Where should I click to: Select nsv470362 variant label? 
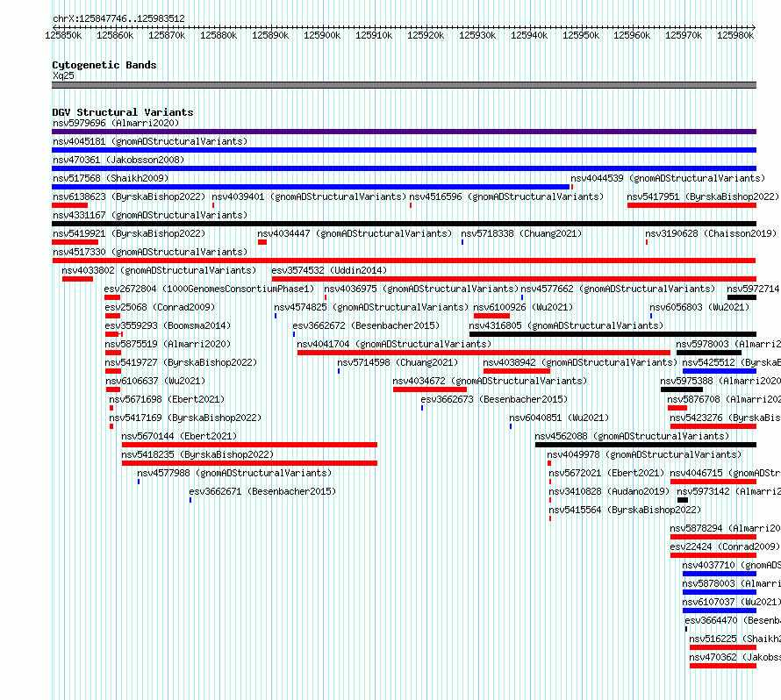click(x=734, y=657)
